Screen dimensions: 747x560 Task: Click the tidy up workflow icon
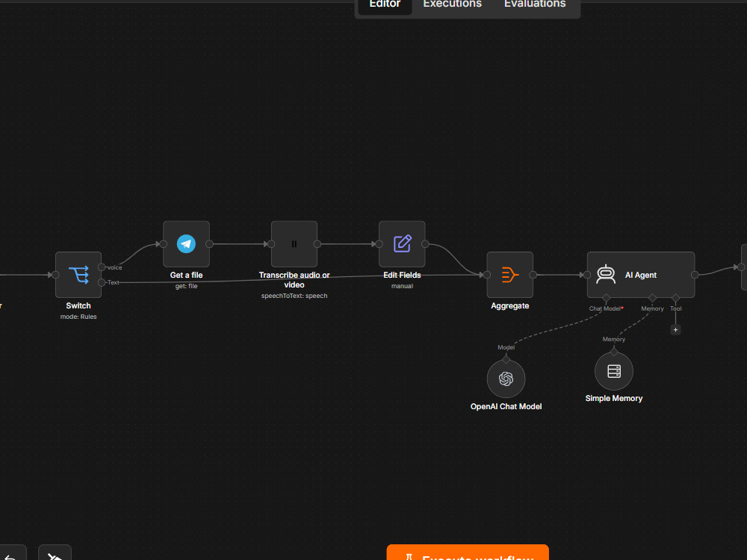(55, 556)
